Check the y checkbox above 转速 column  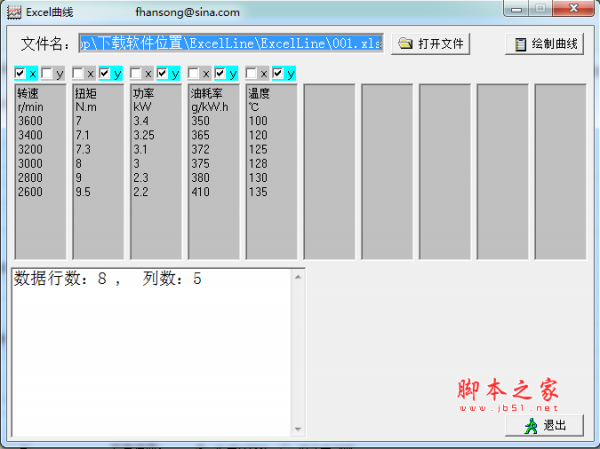pyautogui.click(x=47, y=73)
